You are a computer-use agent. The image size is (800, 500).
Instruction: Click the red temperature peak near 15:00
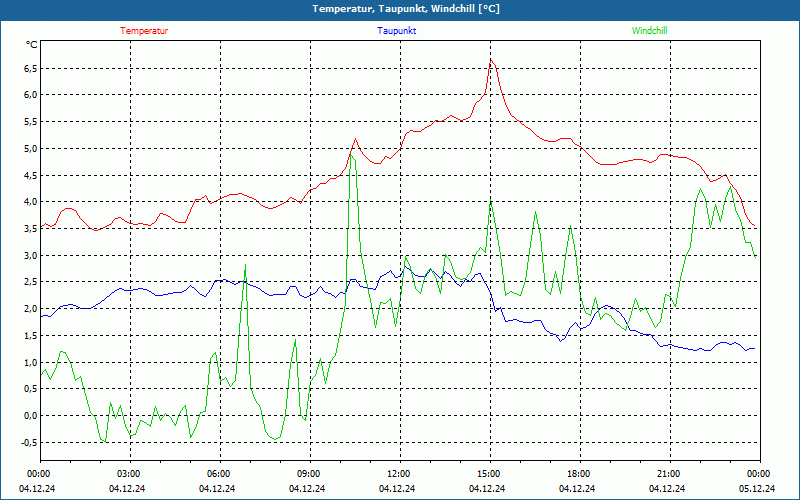pos(491,61)
